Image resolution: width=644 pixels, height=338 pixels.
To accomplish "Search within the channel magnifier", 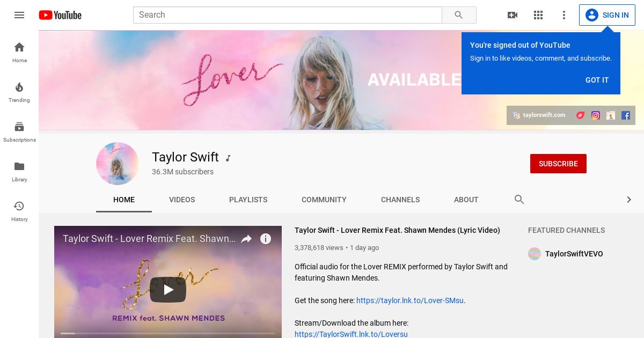I will [519, 200].
